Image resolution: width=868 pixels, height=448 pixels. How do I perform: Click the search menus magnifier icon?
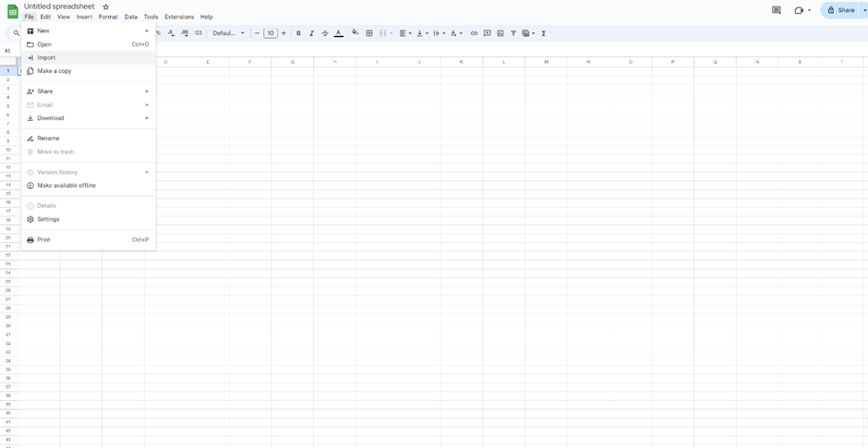point(17,33)
